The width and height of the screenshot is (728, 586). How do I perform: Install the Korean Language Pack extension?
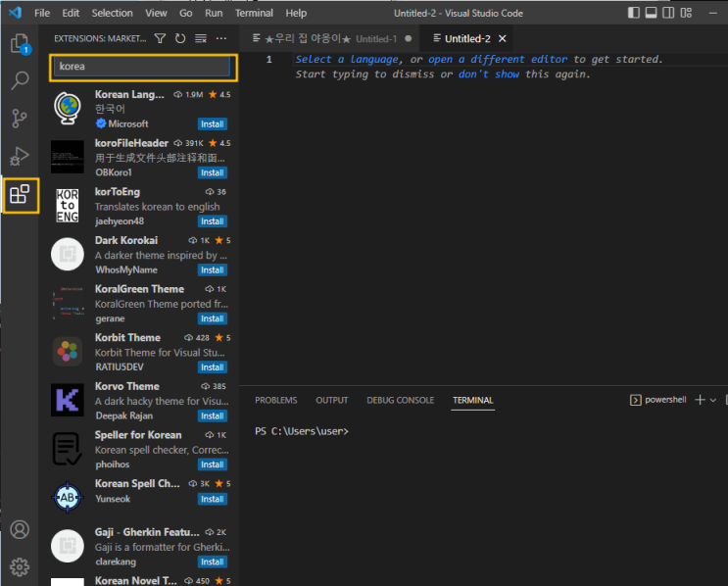(213, 124)
